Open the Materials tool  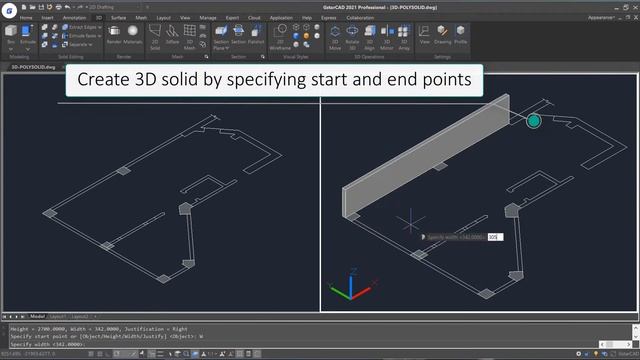pyautogui.click(x=133, y=34)
